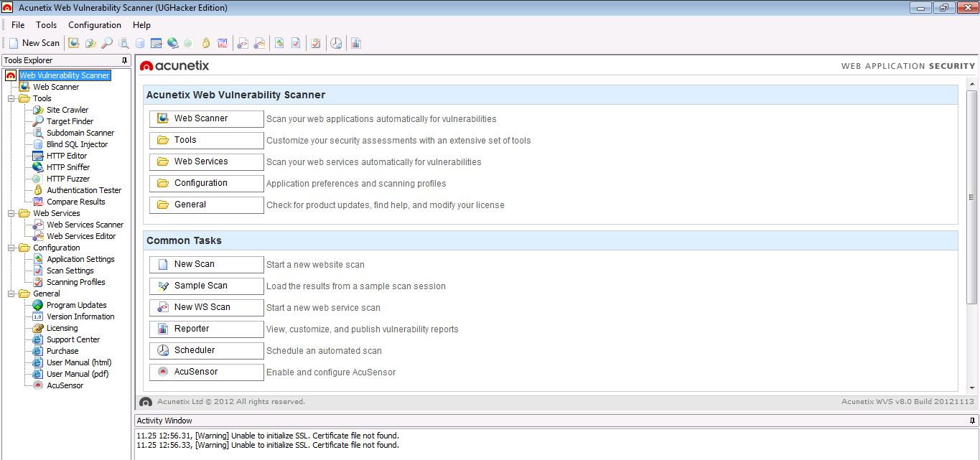The image size is (980, 460).
Task: Click the Web Services button in main panel
Action: tap(207, 162)
